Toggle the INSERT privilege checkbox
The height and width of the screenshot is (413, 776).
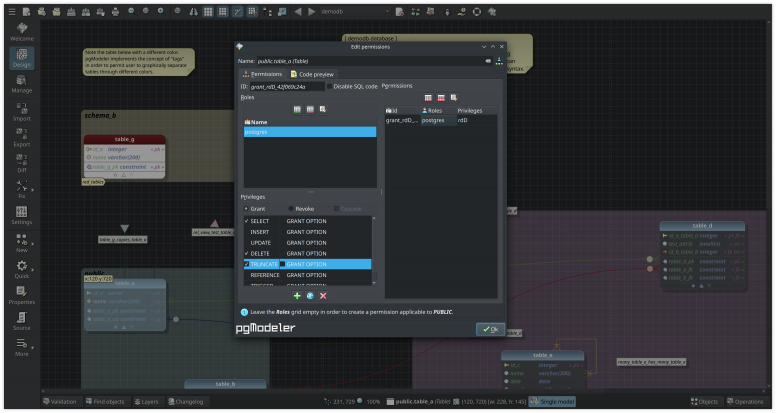[246, 232]
